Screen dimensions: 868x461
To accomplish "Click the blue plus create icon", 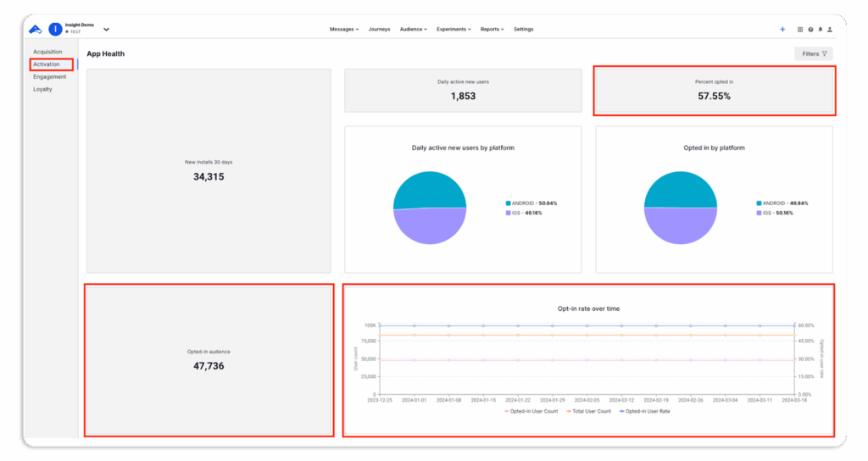I will point(782,30).
